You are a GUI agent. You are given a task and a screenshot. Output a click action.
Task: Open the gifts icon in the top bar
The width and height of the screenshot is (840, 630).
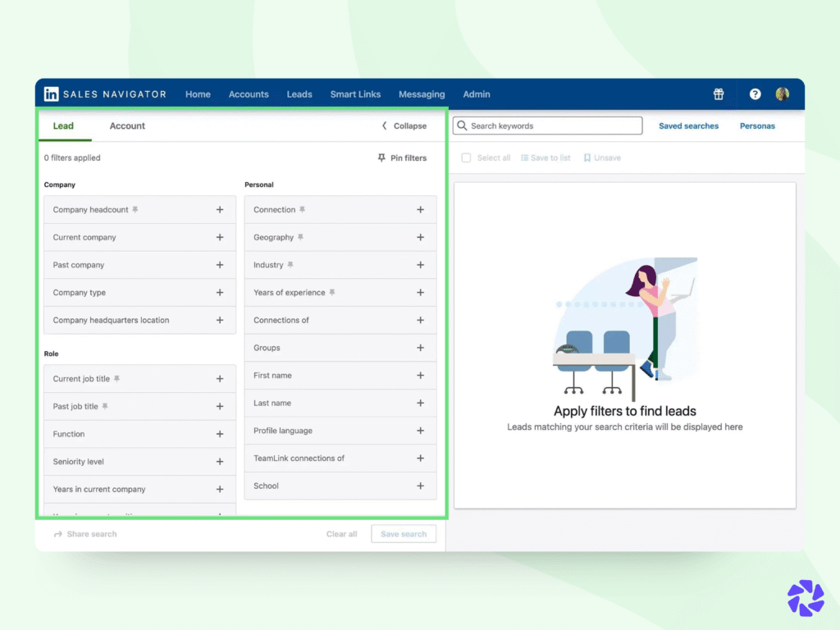coord(719,94)
